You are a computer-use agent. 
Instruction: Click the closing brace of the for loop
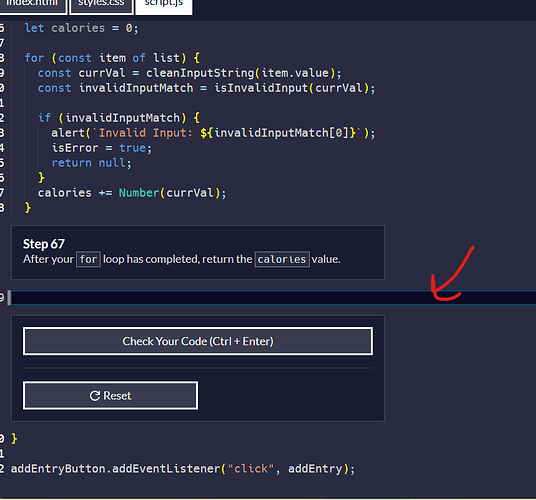28,208
